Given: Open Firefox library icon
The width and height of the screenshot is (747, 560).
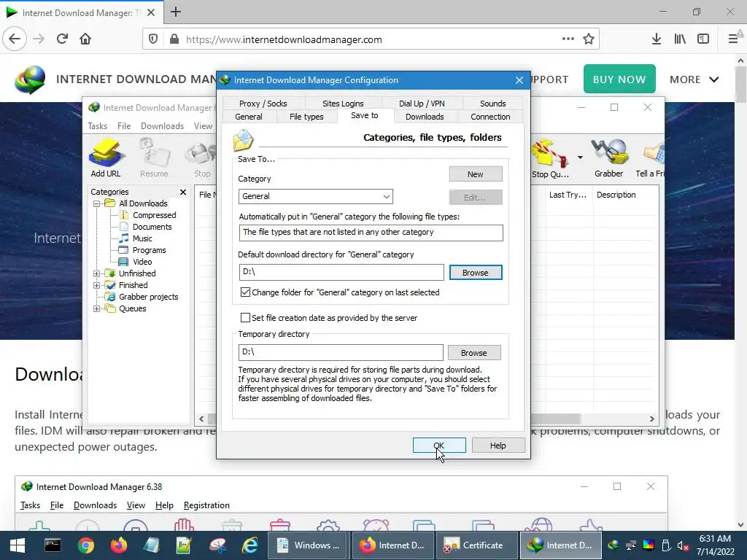Looking at the screenshot, I should [x=680, y=39].
